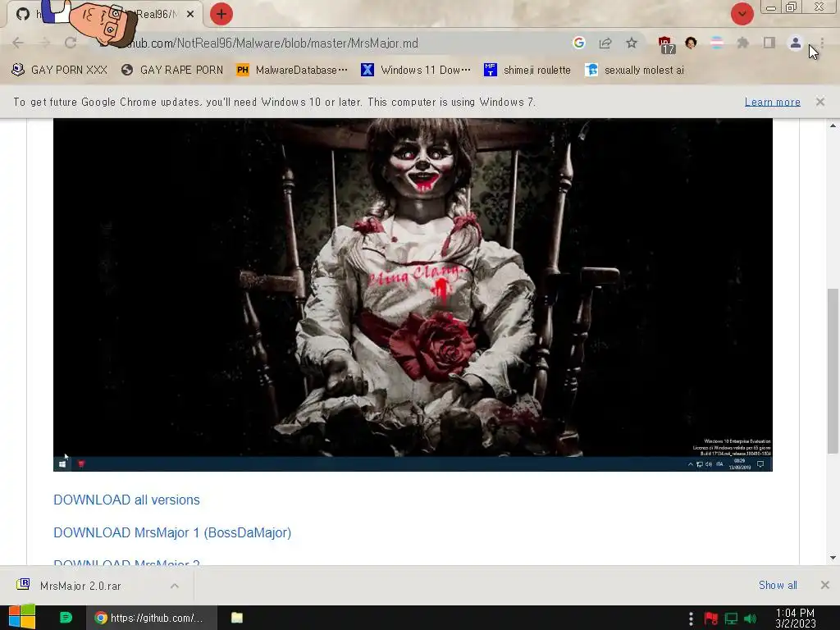Viewport: 840px width, 630px height.
Task: Open the Extensions puzzle piece menu
Action: [742, 43]
